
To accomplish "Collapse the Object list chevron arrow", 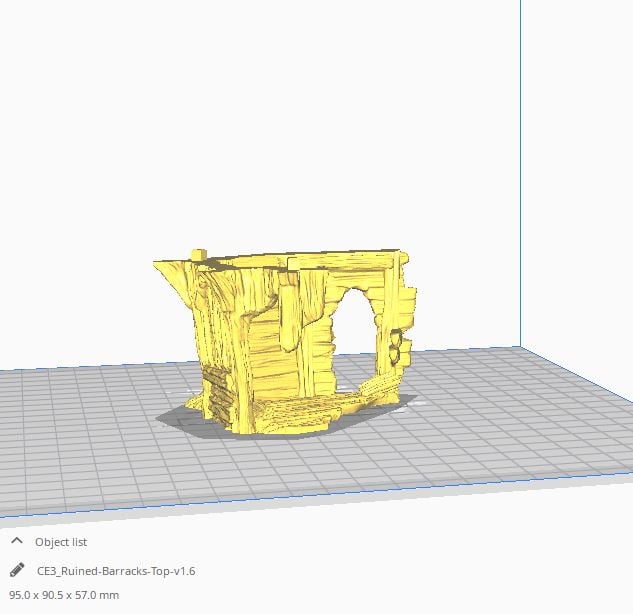I will click(16, 541).
